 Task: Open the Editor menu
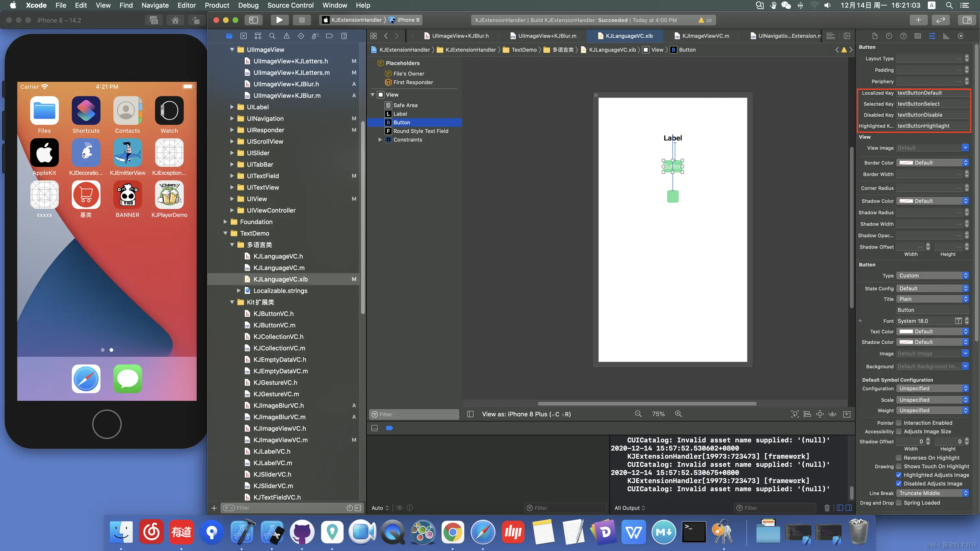[x=186, y=5]
